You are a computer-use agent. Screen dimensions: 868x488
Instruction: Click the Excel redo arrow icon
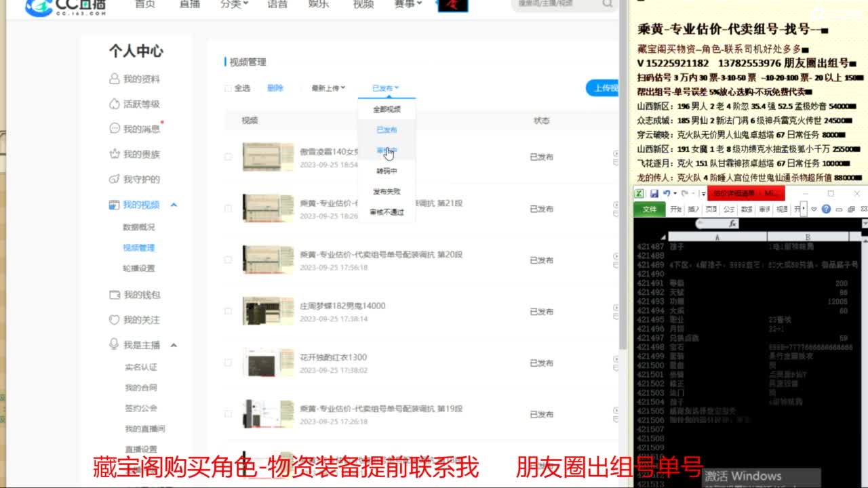coord(685,193)
